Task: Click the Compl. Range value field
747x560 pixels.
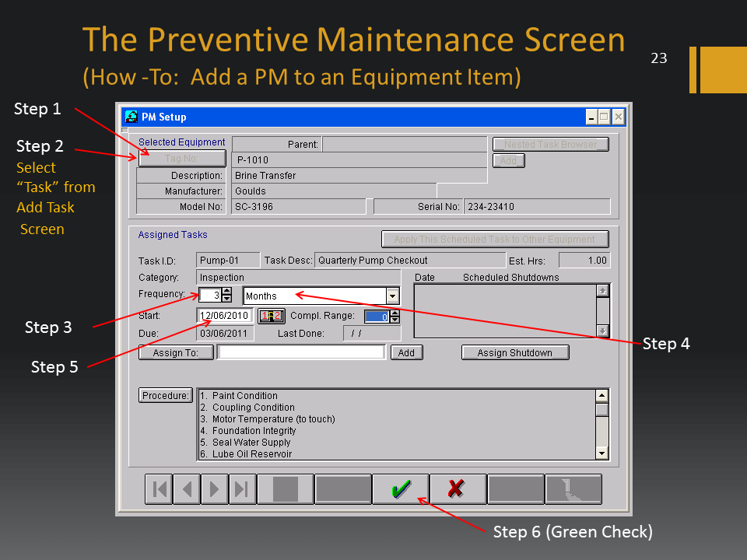Action: pos(377,317)
